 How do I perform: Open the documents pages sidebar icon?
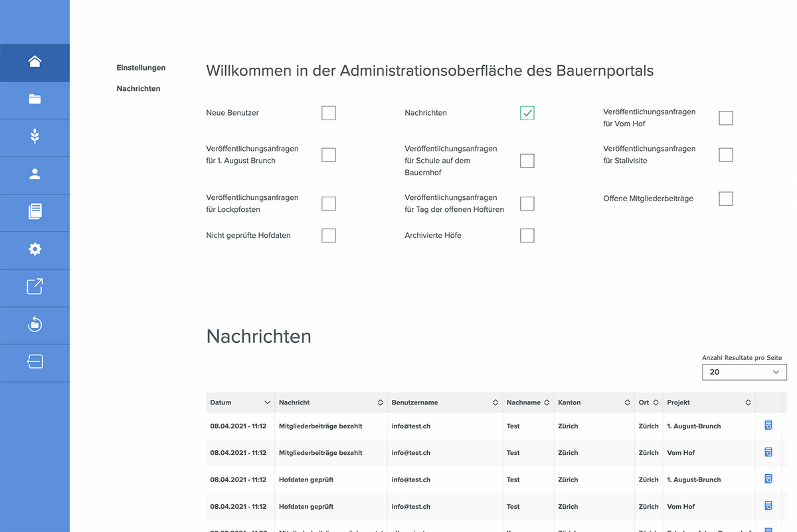coord(35,212)
